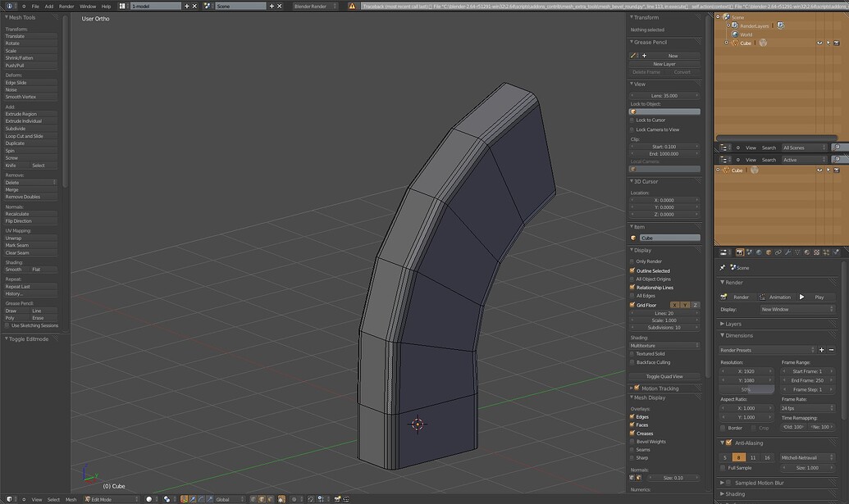The image size is (849, 504).
Task: Select edge select mode in viewport header
Action: 262,499
